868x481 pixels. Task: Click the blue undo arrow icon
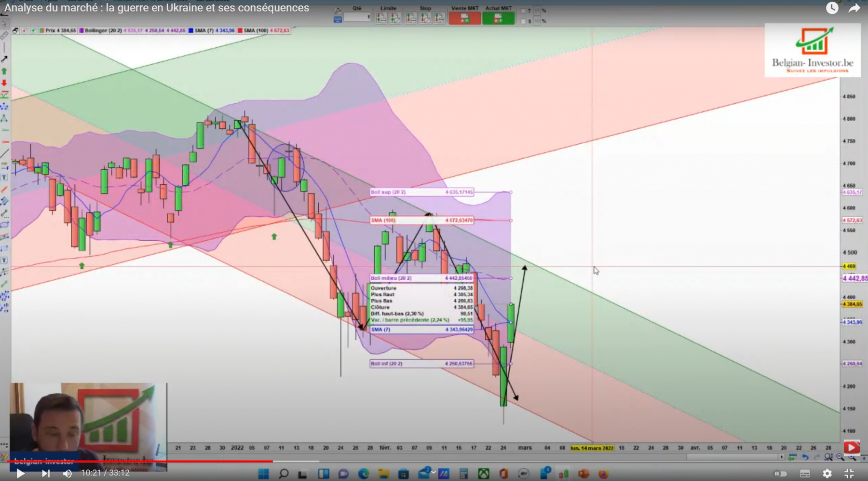pos(805,457)
